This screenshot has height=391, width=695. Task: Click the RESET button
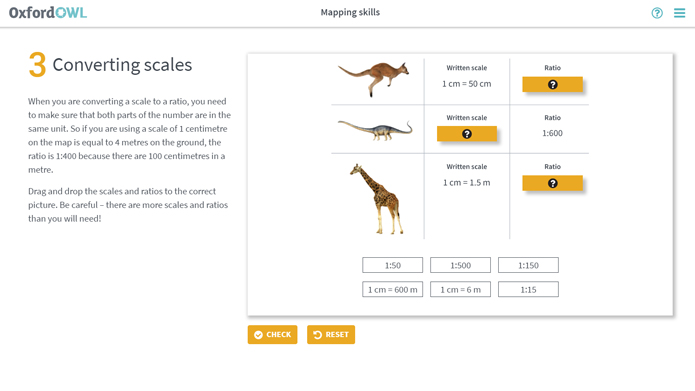coord(331,335)
